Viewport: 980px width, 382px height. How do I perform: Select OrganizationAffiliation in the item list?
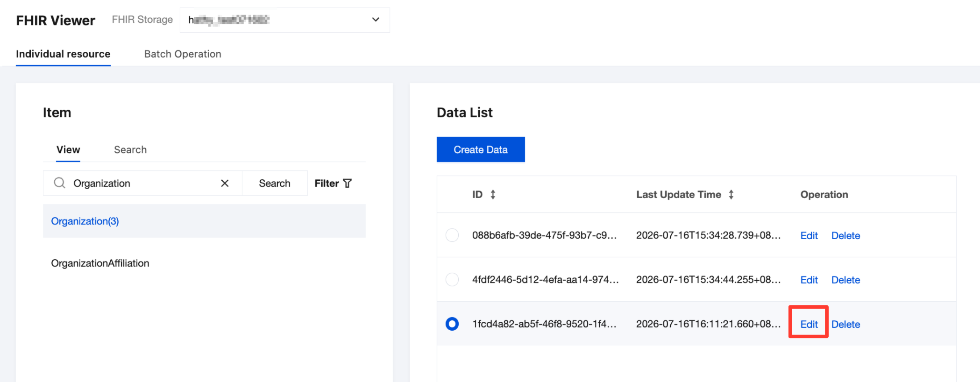point(204,263)
